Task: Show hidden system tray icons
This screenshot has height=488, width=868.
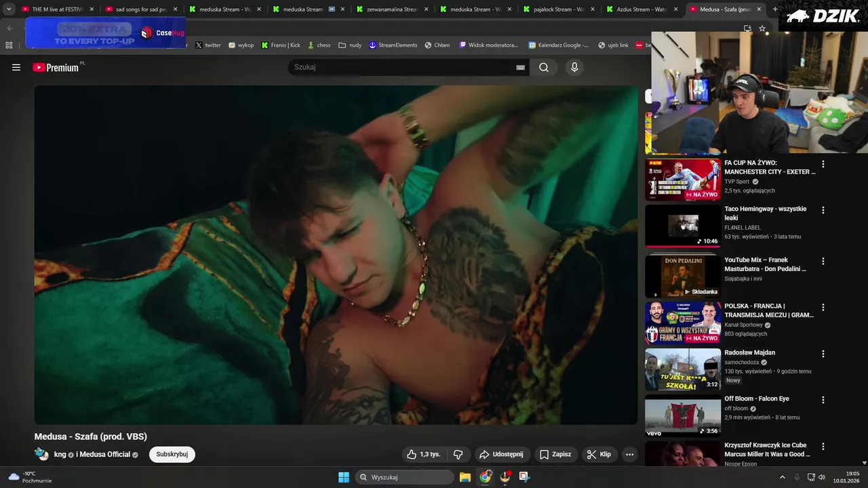Action: tap(782, 477)
